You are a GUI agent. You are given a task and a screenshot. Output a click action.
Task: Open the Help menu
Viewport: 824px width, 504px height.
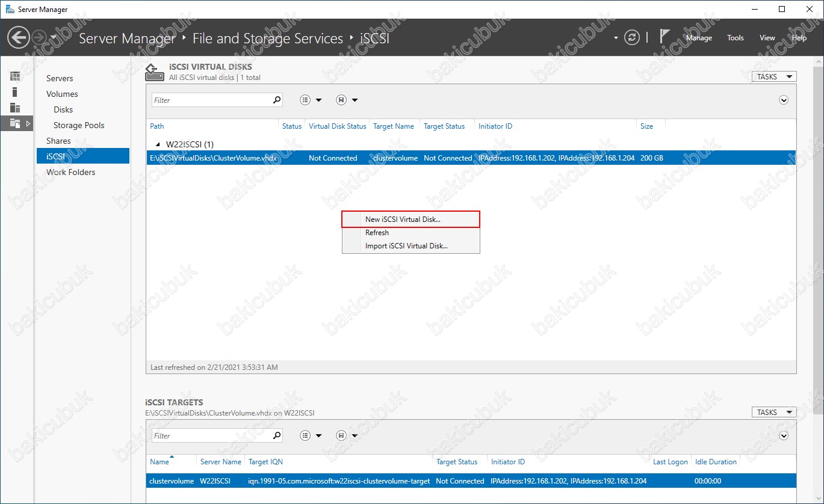[x=799, y=38]
